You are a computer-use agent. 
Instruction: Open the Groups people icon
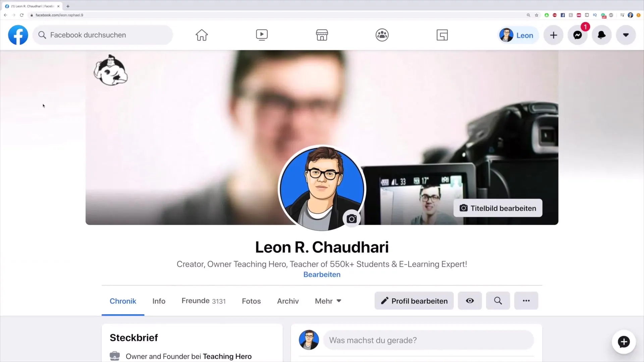pos(382,35)
